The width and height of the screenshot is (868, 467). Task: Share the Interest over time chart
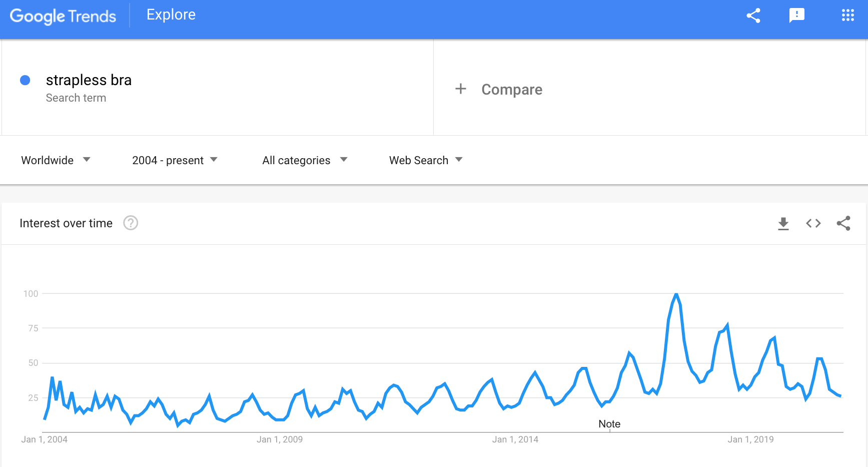point(843,223)
